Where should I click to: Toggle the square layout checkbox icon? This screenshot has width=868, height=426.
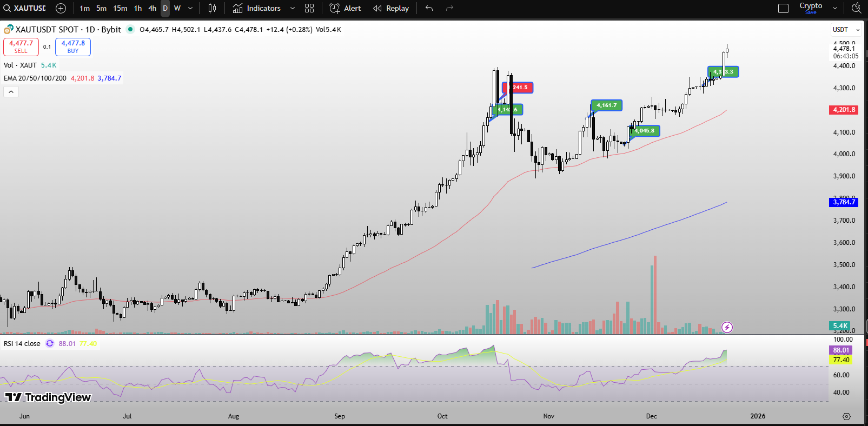click(x=783, y=8)
